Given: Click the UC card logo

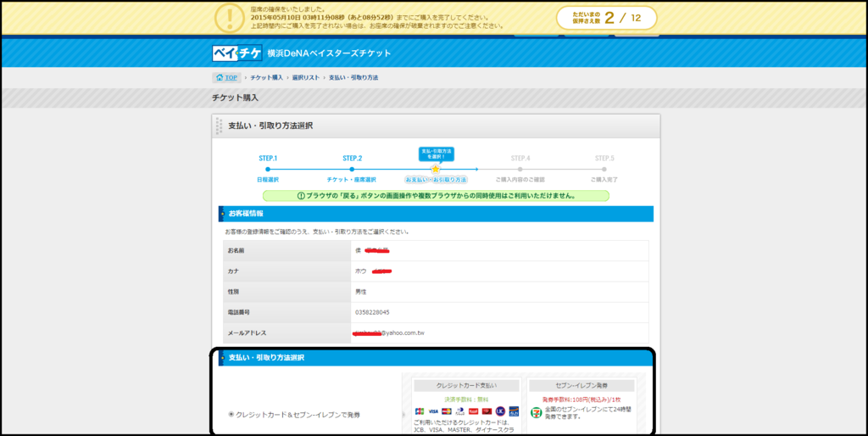Looking at the screenshot, I should click(x=500, y=411).
